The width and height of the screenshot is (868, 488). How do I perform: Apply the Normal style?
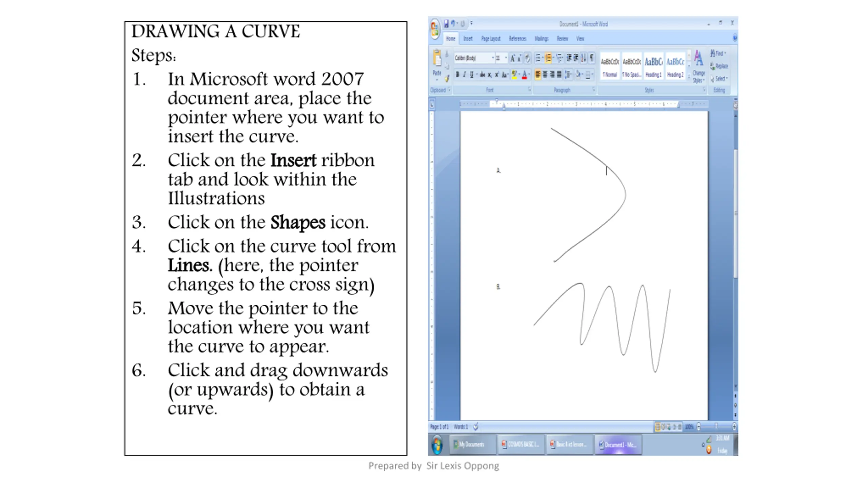coord(610,66)
